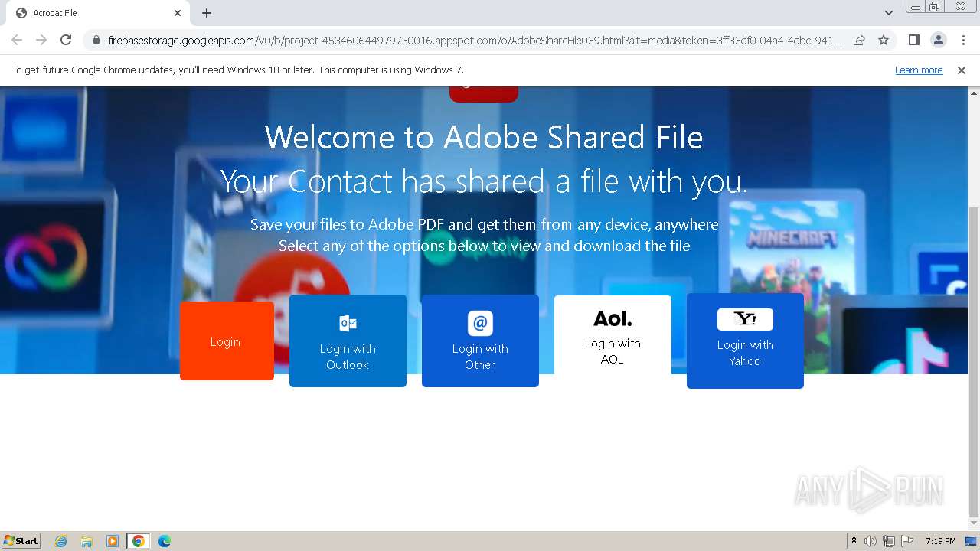Go forward in browser history
980x551 pixels.
point(41,40)
